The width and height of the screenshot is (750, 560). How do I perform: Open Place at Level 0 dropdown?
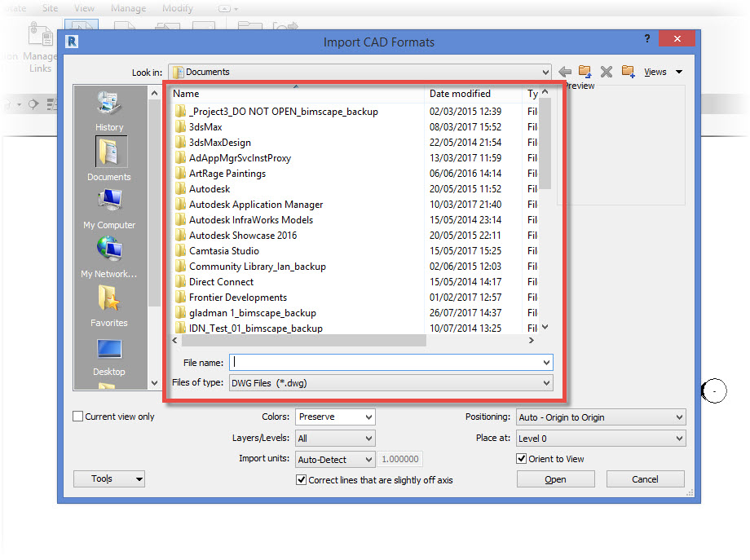pyautogui.click(x=602, y=439)
